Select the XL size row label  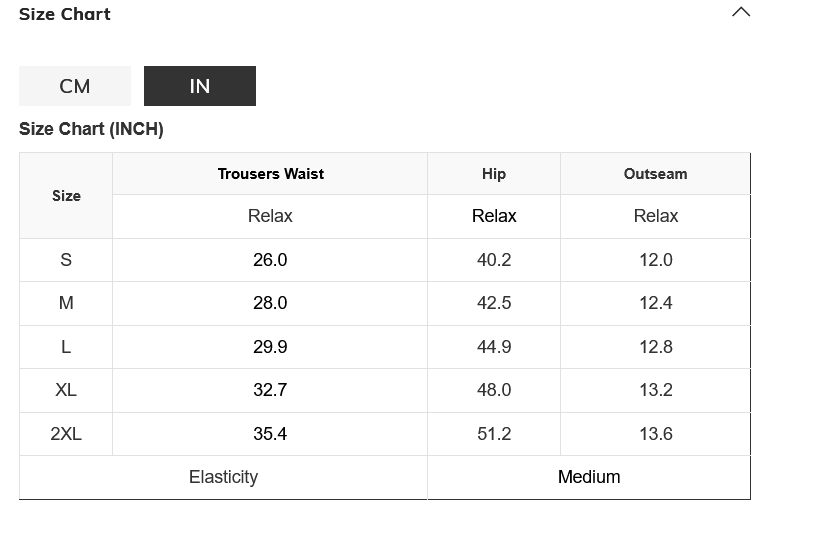coord(66,390)
